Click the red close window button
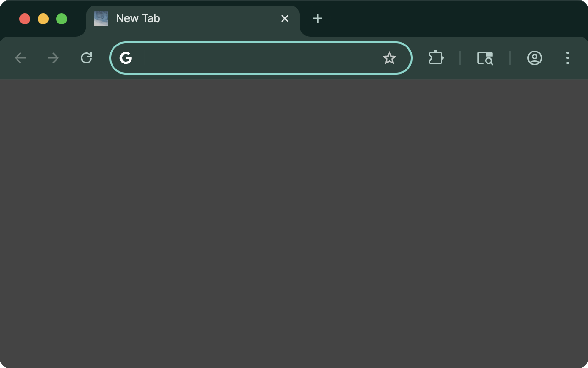This screenshot has width=588, height=368. 25,19
